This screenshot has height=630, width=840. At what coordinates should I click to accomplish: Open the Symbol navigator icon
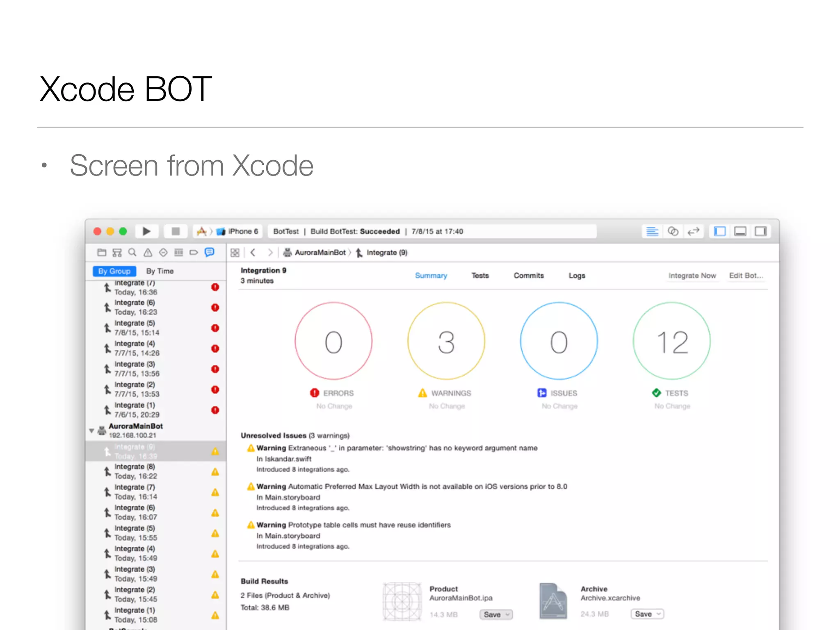[117, 252]
